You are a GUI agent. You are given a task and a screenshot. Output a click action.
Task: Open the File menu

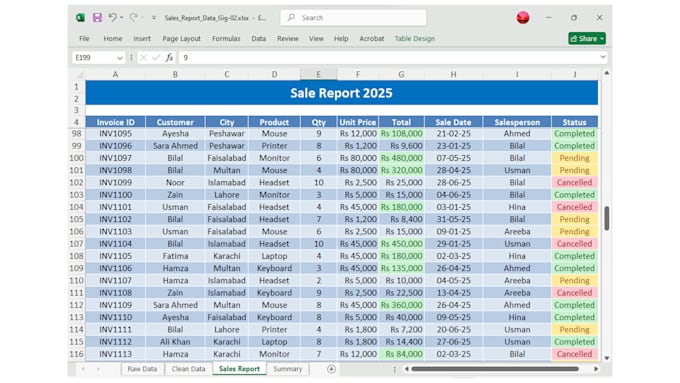pos(84,39)
